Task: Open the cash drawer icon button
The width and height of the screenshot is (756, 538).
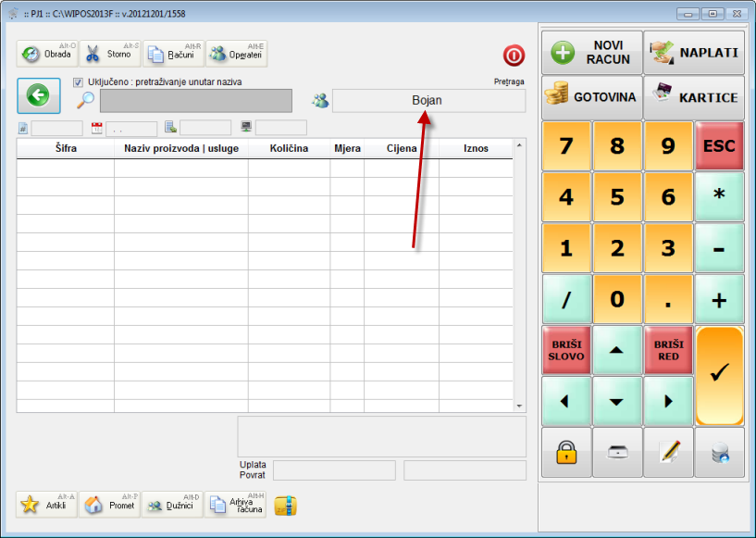Action: click(x=617, y=452)
